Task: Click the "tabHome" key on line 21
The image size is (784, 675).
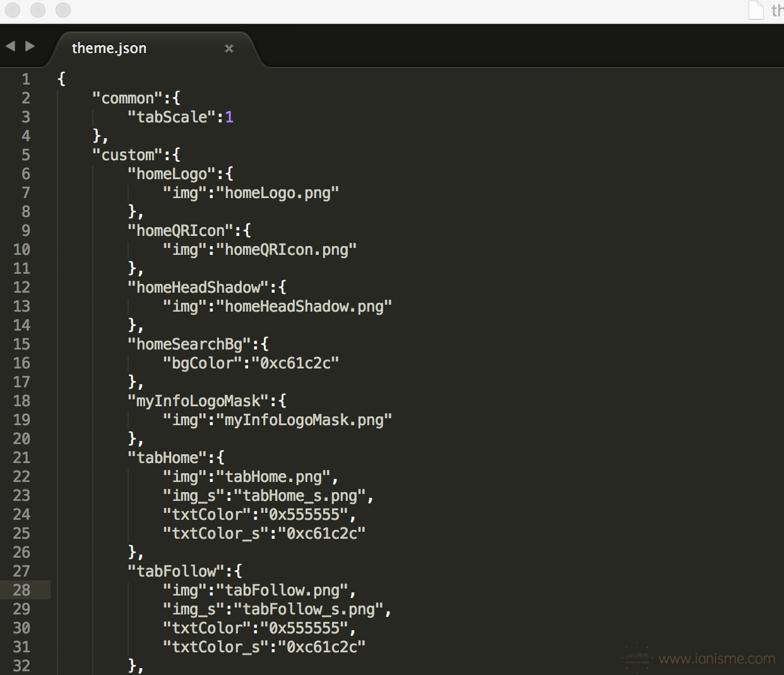Action: click(167, 457)
